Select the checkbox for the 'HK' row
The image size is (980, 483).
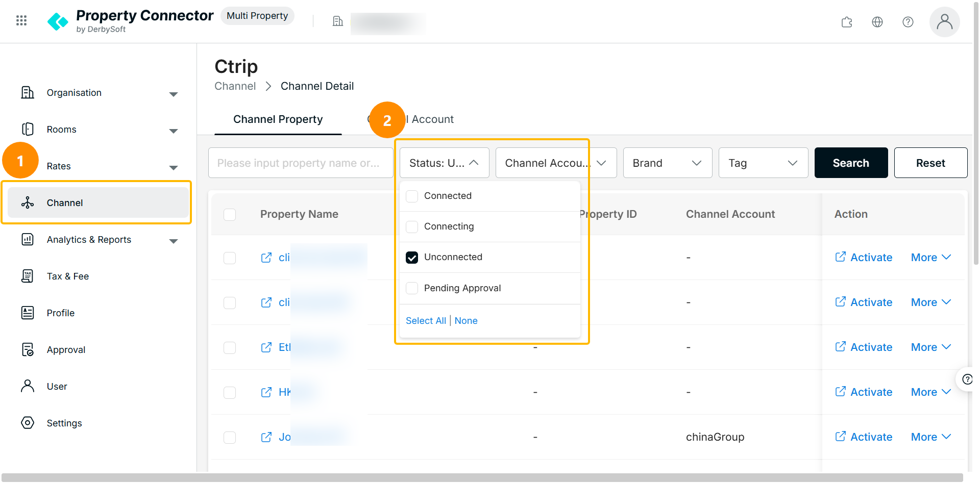pos(230,393)
